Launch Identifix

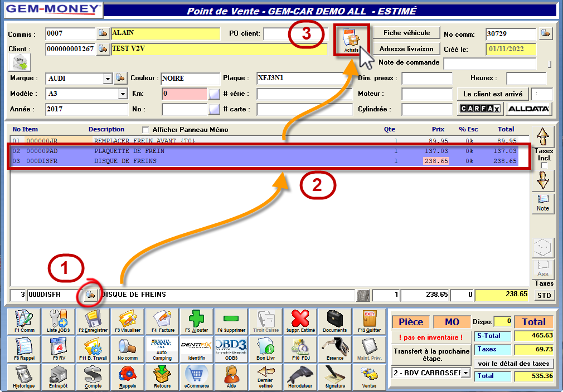click(x=196, y=349)
